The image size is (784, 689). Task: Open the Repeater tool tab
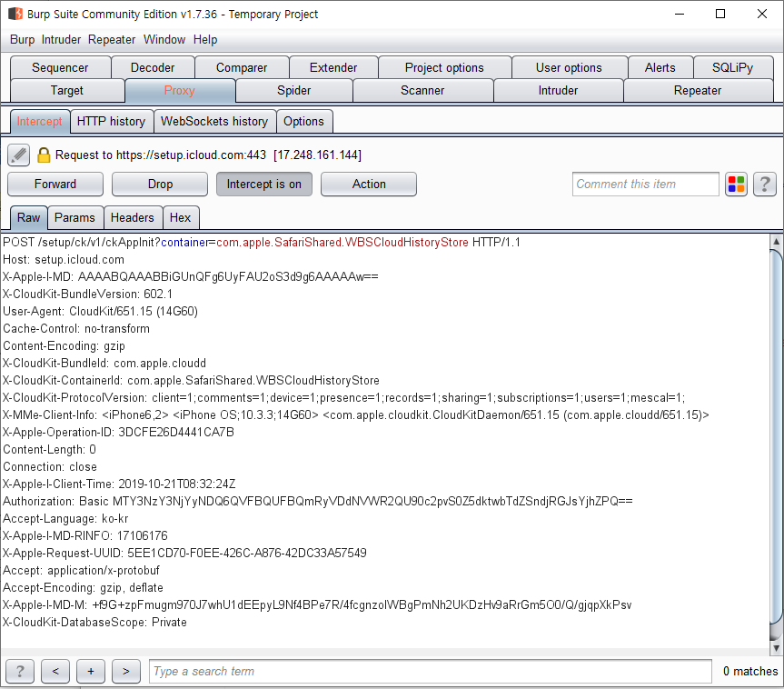(698, 91)
